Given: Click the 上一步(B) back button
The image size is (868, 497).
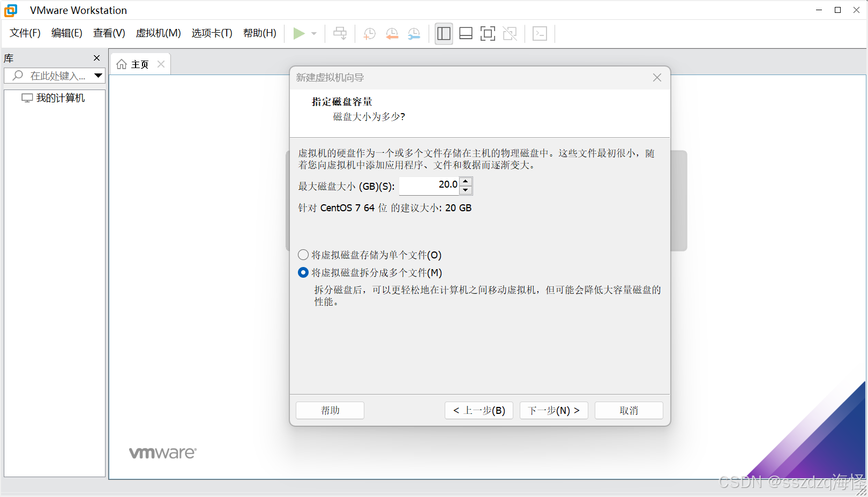Looking at the screenshot, I should coord(479,410).
